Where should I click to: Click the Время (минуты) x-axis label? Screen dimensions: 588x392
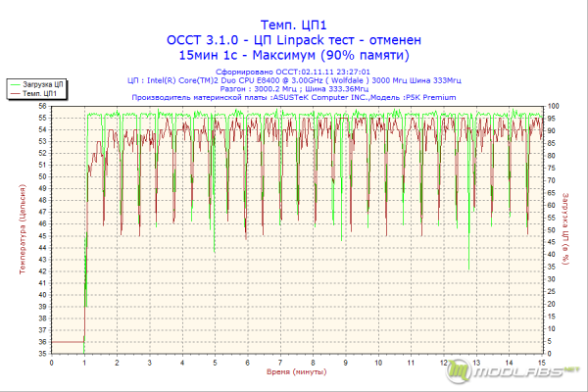[x=297, y=371]
